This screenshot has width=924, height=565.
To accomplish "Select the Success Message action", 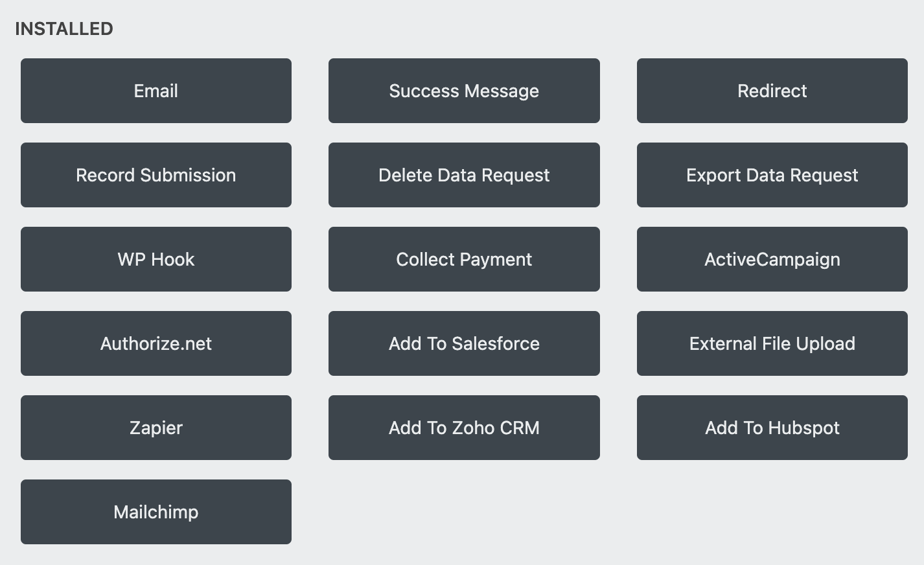I will coord(464,91).
